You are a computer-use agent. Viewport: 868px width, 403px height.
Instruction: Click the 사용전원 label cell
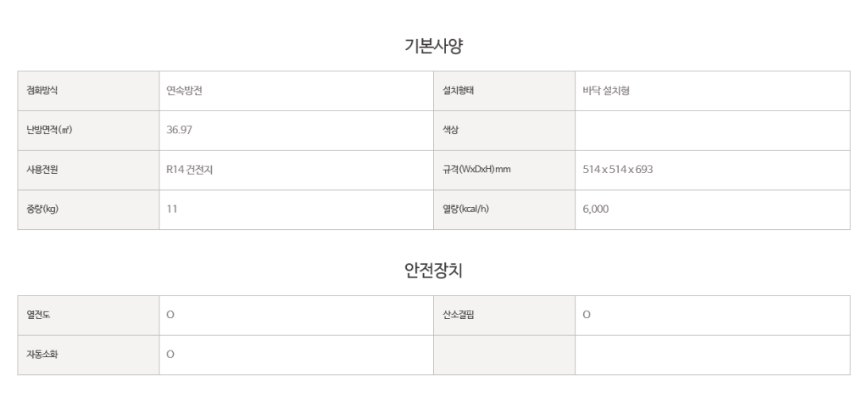[x=88, y=171]
